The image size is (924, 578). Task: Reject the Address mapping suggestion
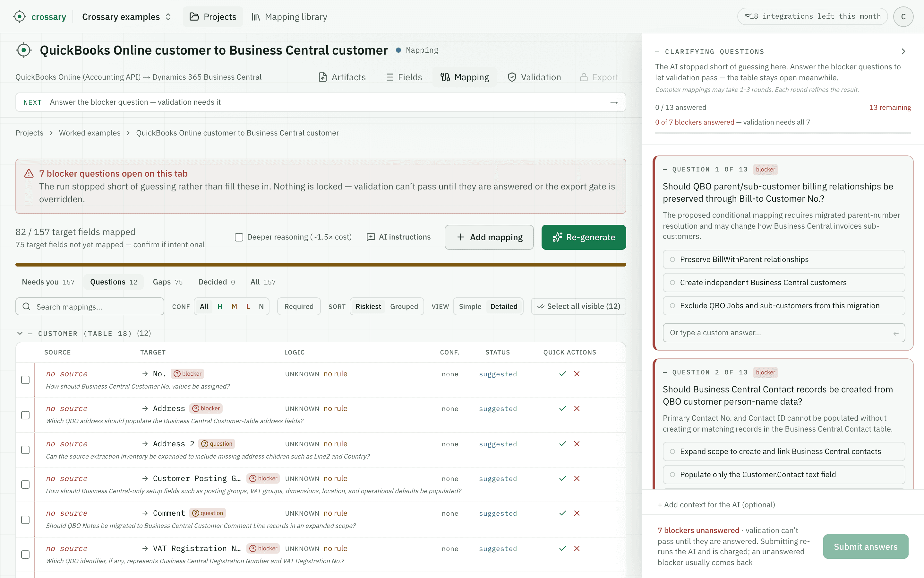[x=577, y=409]
